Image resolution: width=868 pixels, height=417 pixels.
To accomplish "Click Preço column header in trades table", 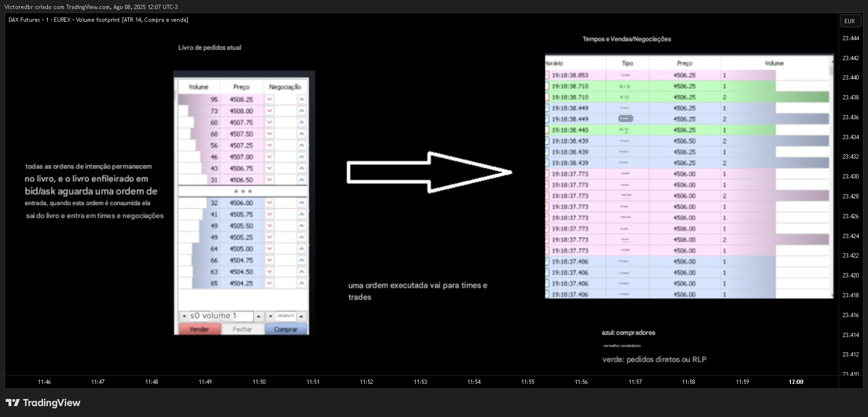I will [684, 63].
